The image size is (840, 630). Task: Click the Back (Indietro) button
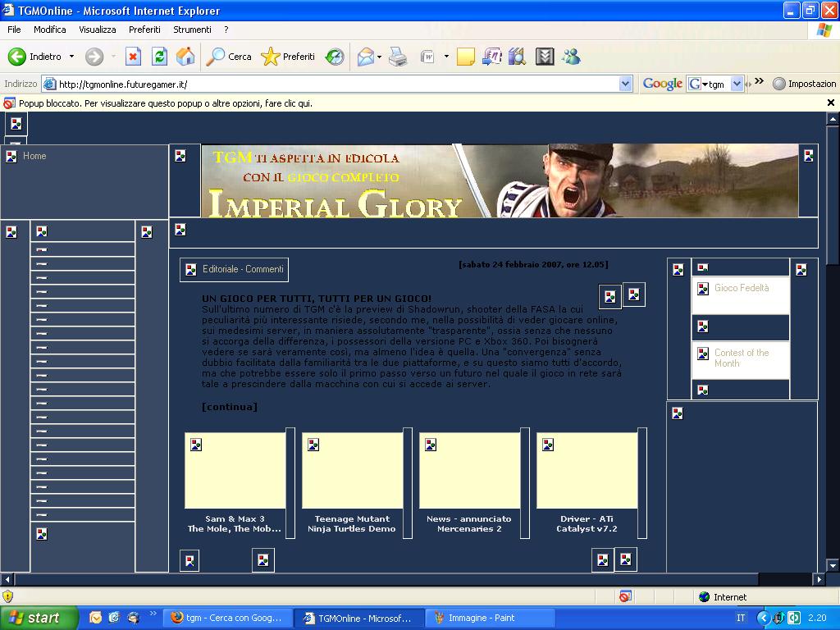(34, 57)
